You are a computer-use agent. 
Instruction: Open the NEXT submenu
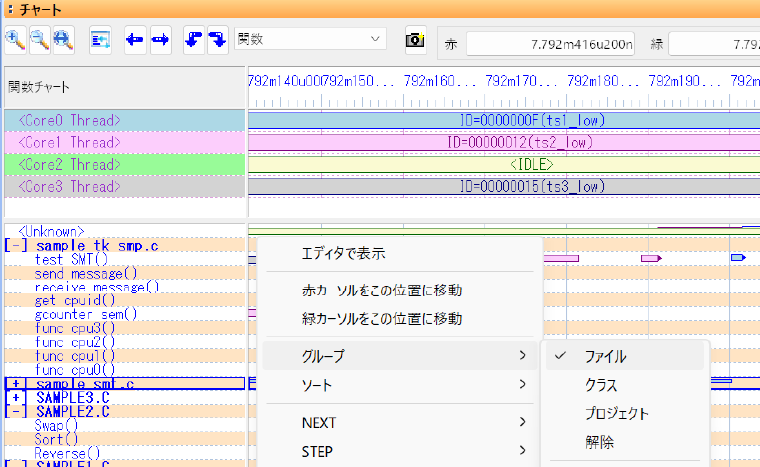click(x=400, y=422)
